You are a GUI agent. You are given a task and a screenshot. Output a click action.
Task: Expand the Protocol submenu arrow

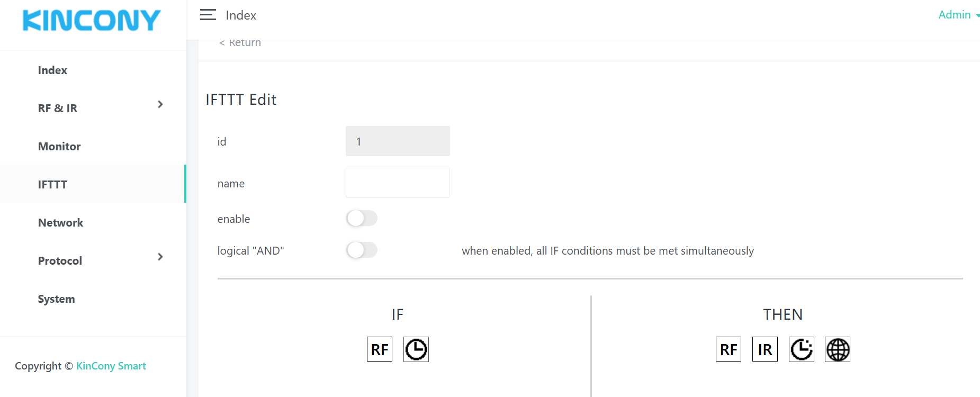160,257
